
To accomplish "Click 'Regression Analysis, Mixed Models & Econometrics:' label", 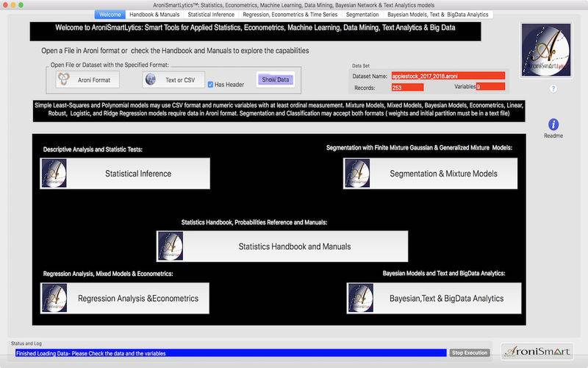I will point(108,274).
